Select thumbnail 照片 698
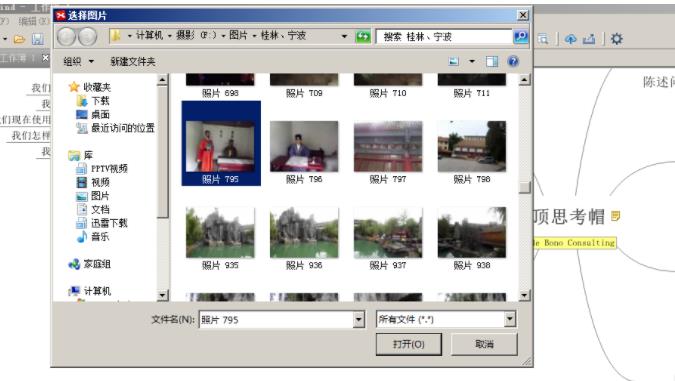The height and width of the screenshot is (381, 675). 220,86
